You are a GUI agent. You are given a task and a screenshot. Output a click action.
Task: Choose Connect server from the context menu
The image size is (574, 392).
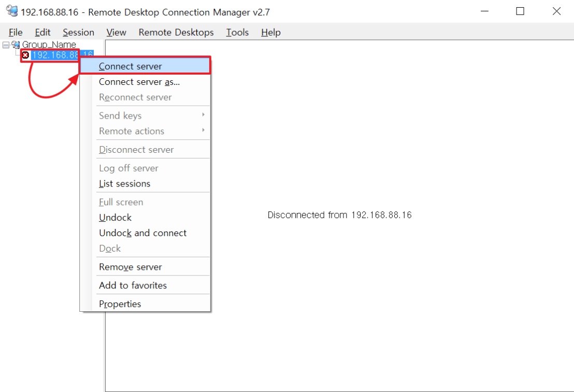point(131,66)
